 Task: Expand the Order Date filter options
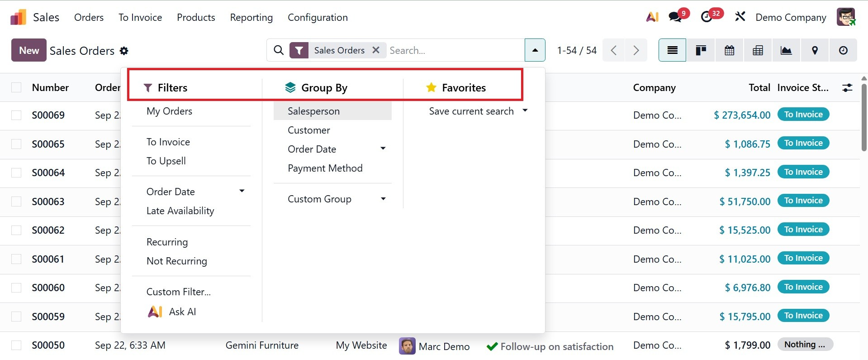tap(242, 191)
